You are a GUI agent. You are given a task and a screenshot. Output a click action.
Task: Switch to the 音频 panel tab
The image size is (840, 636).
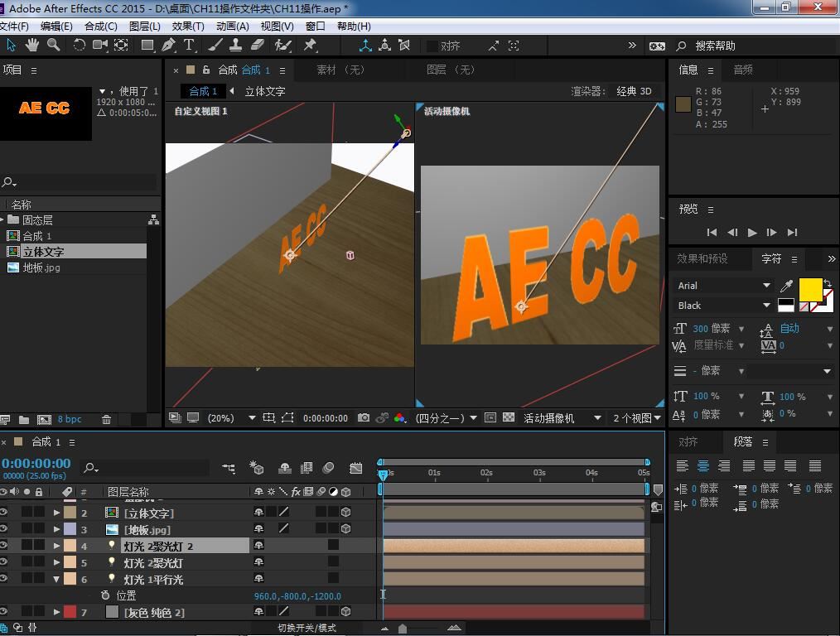(742, 70)
